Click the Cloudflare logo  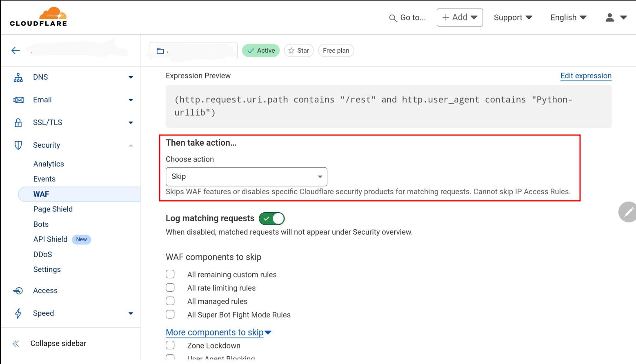(x=38, y=17)
